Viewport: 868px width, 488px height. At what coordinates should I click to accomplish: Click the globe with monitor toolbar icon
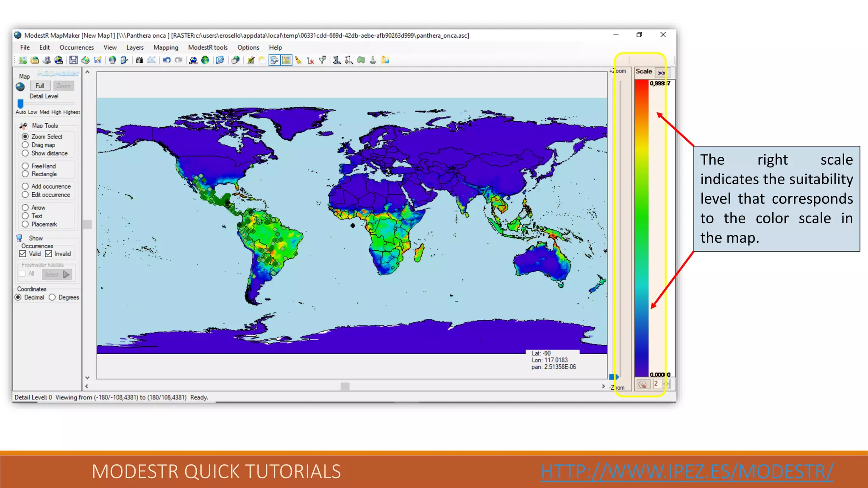point(59,60)
